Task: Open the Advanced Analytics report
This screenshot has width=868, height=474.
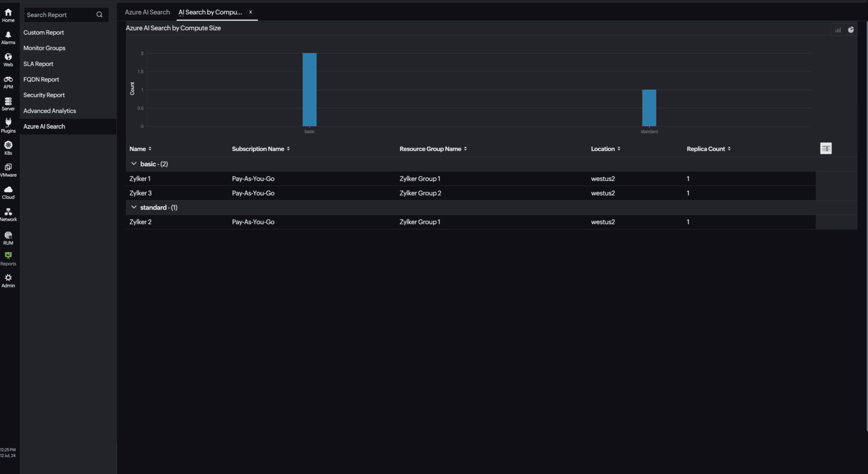Action: tap(50, 110)
